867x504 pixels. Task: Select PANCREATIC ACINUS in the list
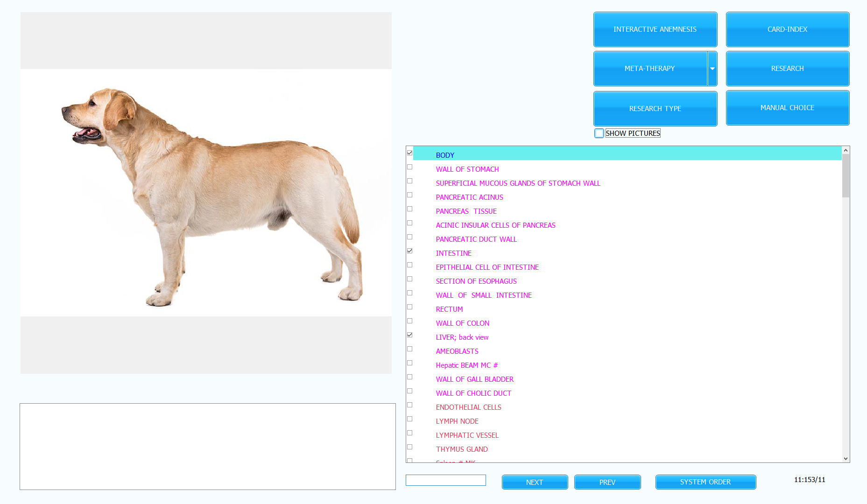pyautogui.click(x=469, y=197)
